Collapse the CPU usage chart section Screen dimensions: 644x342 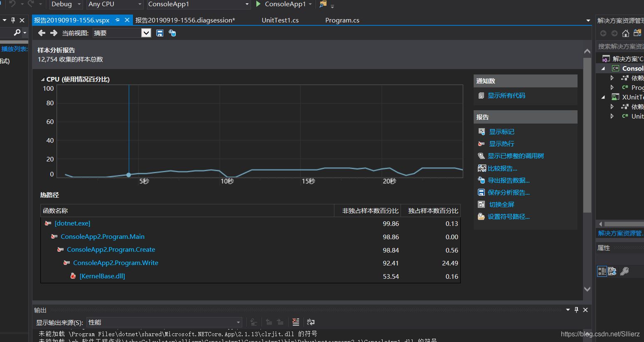pos(42,79)
